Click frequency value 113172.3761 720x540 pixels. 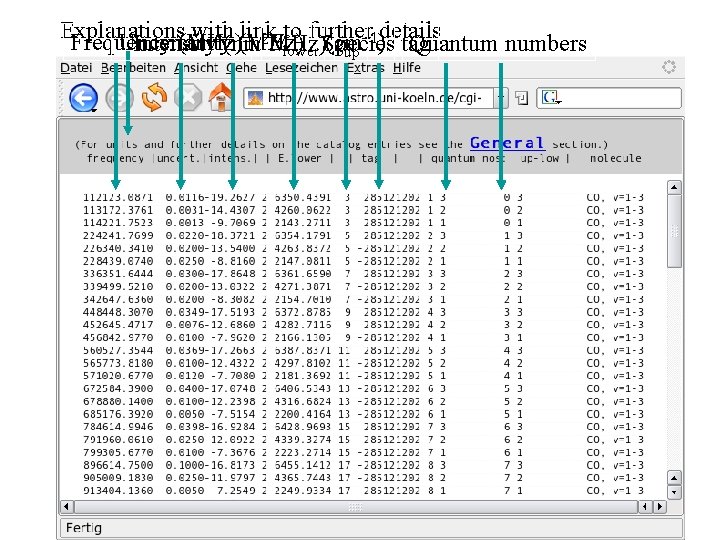pos(118,210)
